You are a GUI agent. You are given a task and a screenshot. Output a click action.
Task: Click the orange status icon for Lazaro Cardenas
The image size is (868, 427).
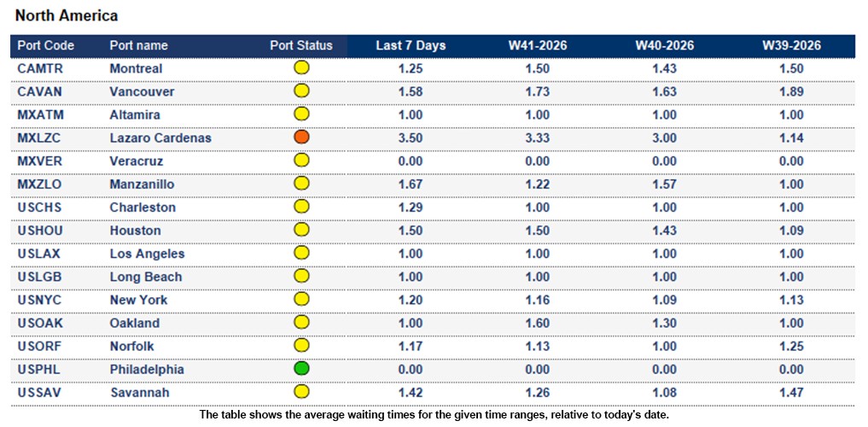coord(301,137)
